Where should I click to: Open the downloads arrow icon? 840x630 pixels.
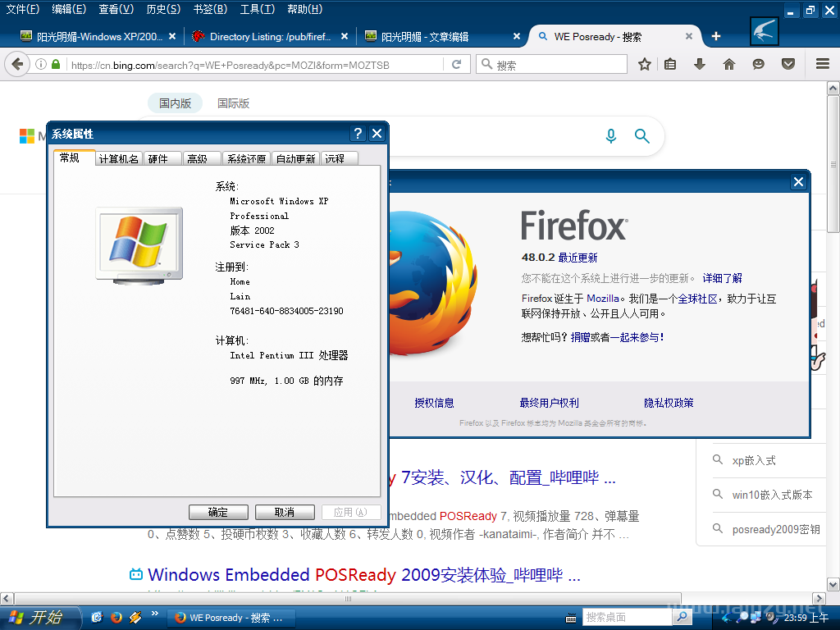click(x=699, y=65)
